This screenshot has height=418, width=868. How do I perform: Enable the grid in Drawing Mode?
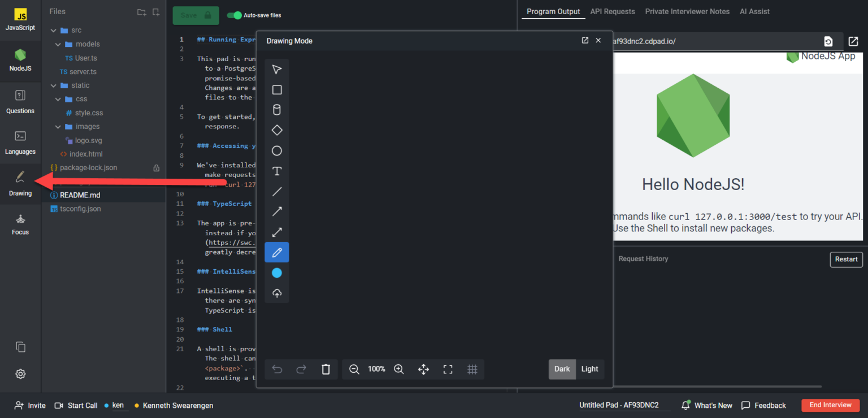(x=472, y=369)
